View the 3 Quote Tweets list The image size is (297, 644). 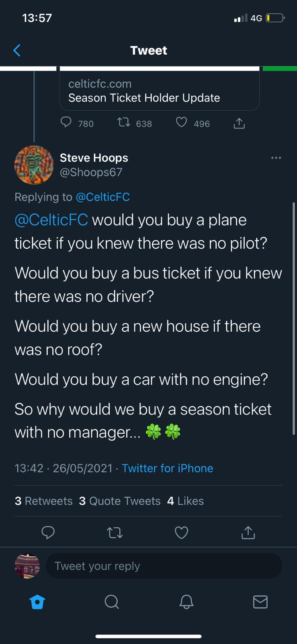(120, 501)
